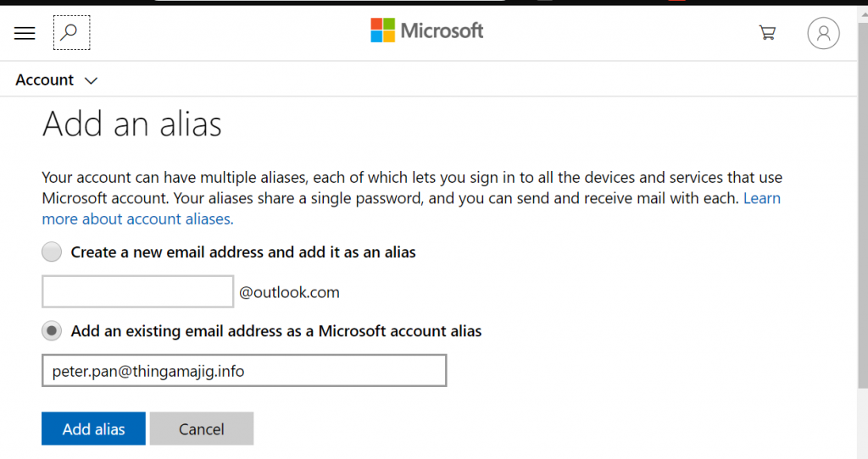Viewport: 868px width, 459px height.
Task: Select 'Create a new email address' radio option
Action: pyautogui.click(x=52, y=252)
